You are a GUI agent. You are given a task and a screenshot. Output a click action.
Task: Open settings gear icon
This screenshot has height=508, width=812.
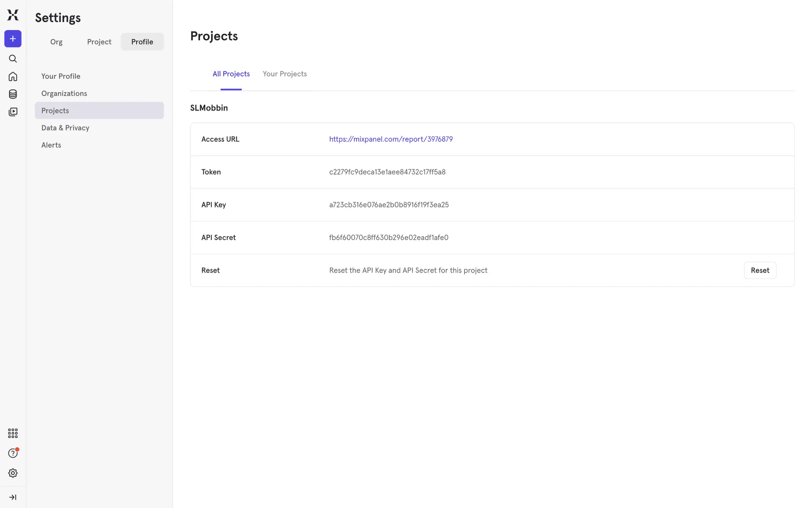coord(13,473)
